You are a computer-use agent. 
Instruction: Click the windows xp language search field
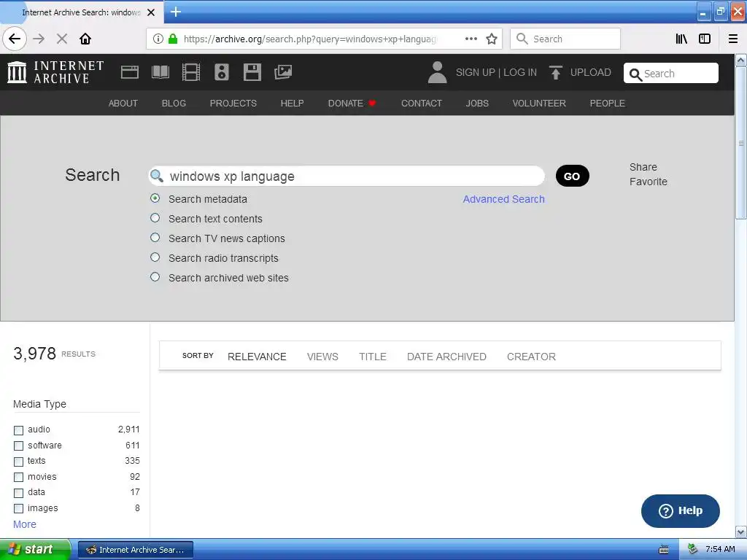click(347, 176)
